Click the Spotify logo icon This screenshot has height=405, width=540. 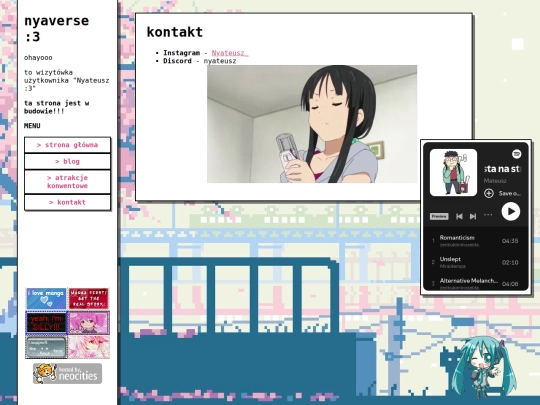516,154
